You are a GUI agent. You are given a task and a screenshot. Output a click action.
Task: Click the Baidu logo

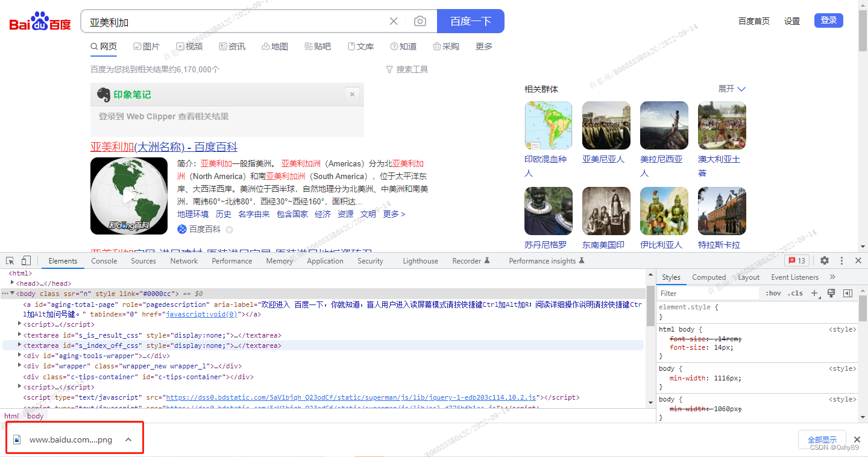[40, 22]
